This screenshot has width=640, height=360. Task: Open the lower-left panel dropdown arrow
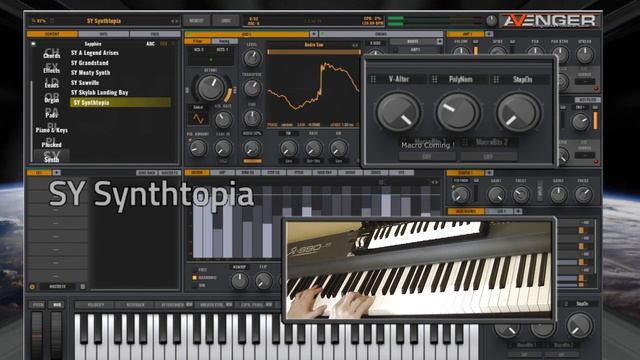[56, 173]
